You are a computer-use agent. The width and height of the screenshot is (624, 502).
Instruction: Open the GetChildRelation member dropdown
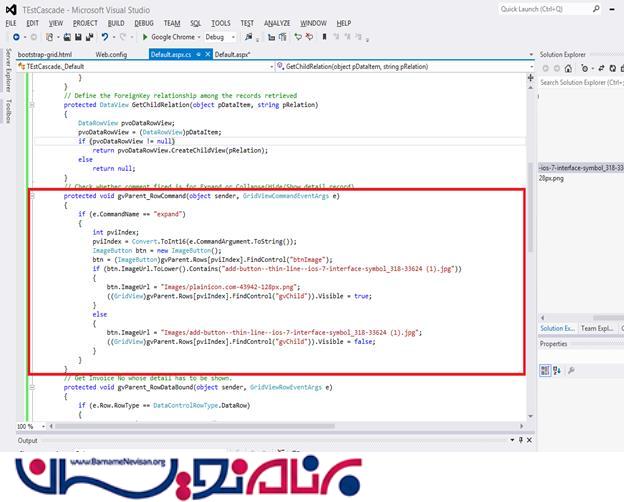click(400, 66)
